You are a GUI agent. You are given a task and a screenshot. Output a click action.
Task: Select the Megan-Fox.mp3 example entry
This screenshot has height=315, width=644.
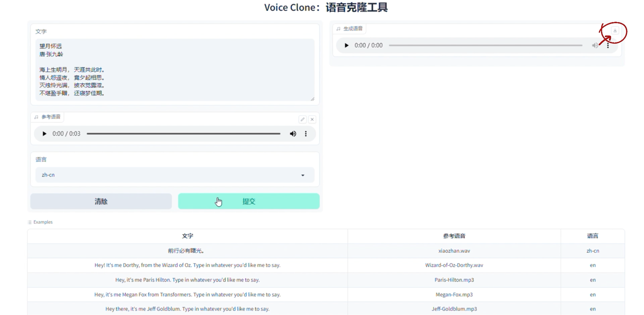click(454, 294)
